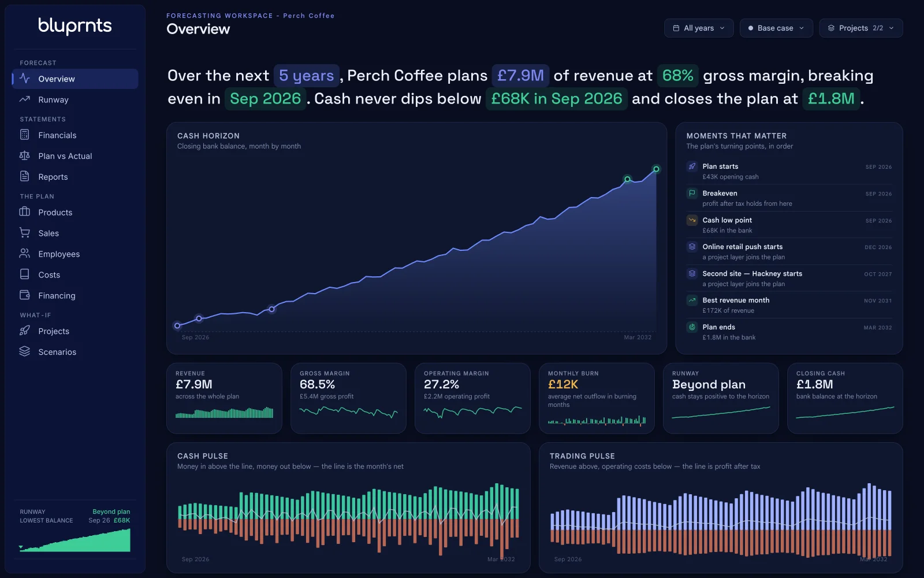This screenshot has width=924, height=578.
Task: Click the 5 years highlighted chip in headline
Action: click(306, 76)
